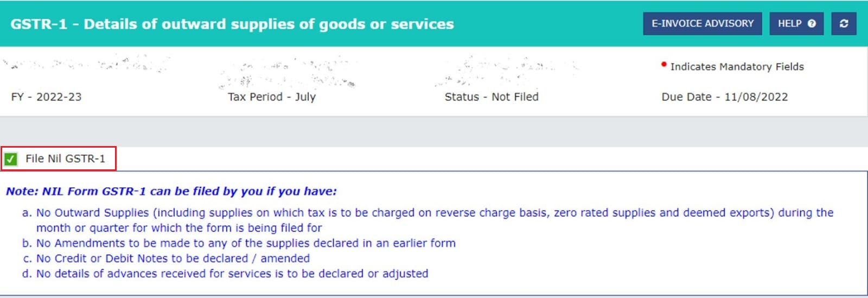868x298 pixels.
Task: Click note item b about No Amendments
Action: click(x=245, y=243)
